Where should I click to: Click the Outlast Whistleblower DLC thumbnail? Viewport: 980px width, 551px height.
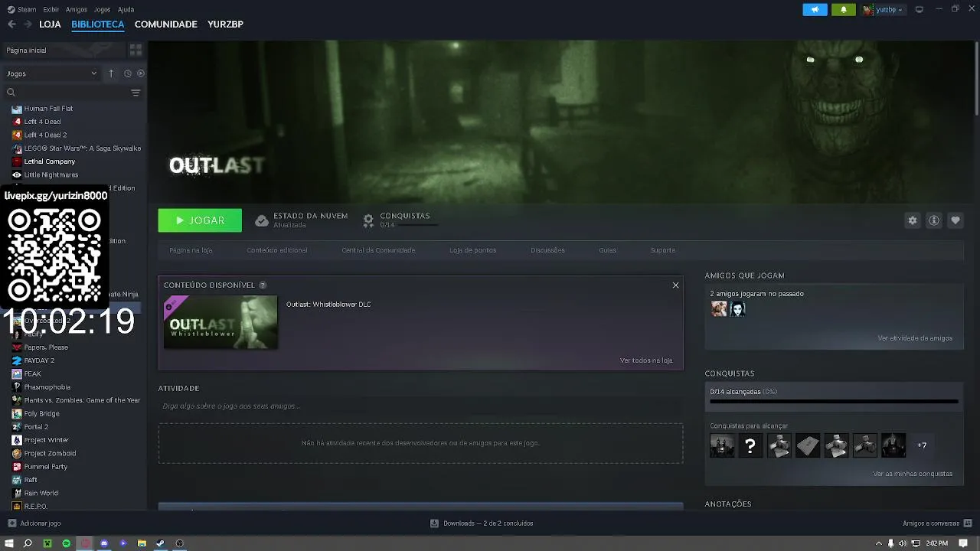[x=220, y=322]
